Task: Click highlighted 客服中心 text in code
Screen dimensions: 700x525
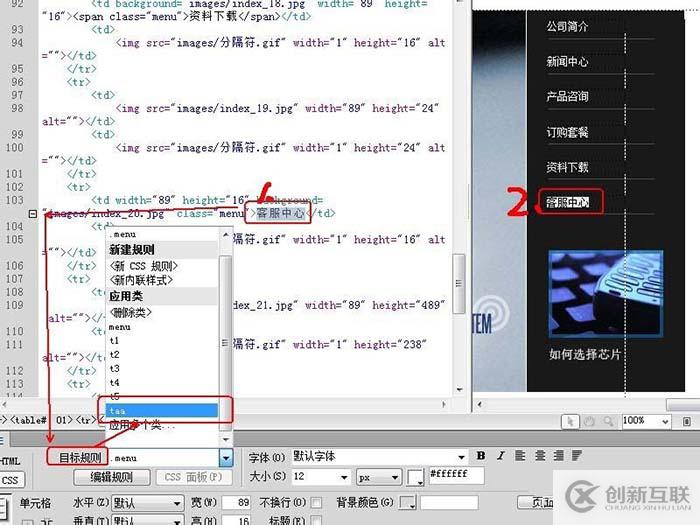Action: click(280, 213)
